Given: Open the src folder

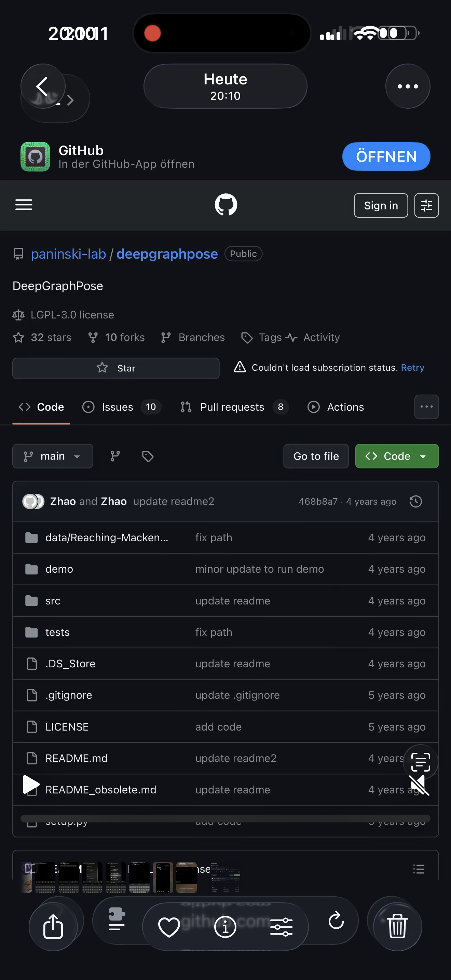Looking at the screenshot, I should click(53, 601).
